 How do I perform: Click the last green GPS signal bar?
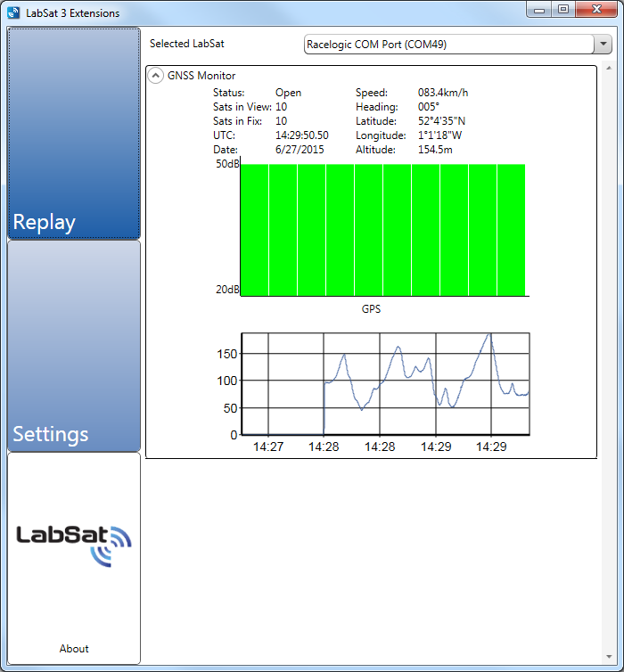pos(512,230)
